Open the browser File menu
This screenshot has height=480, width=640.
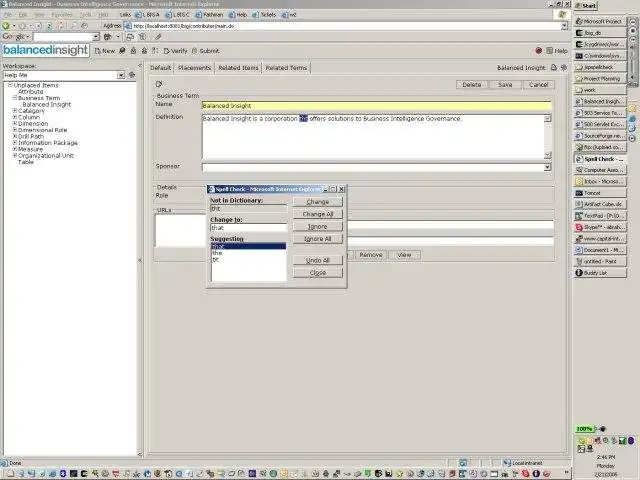pos(8,15)
